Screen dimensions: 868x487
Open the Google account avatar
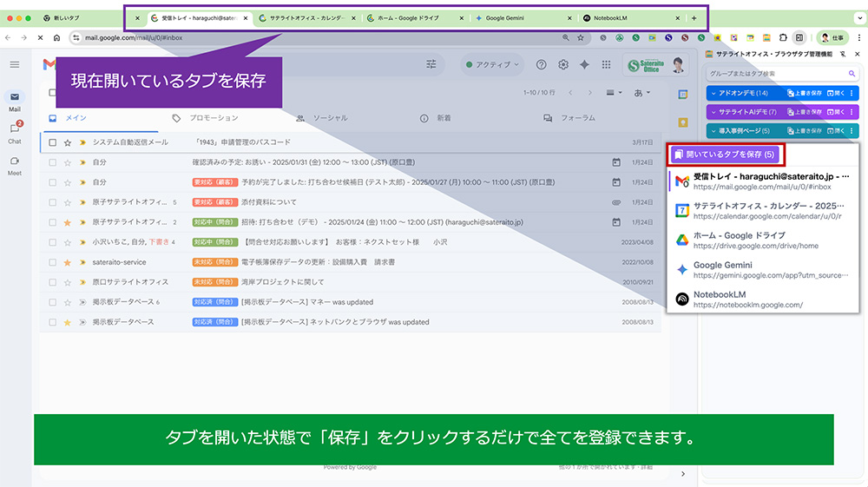pyautogui.click(x=678, y=65)
